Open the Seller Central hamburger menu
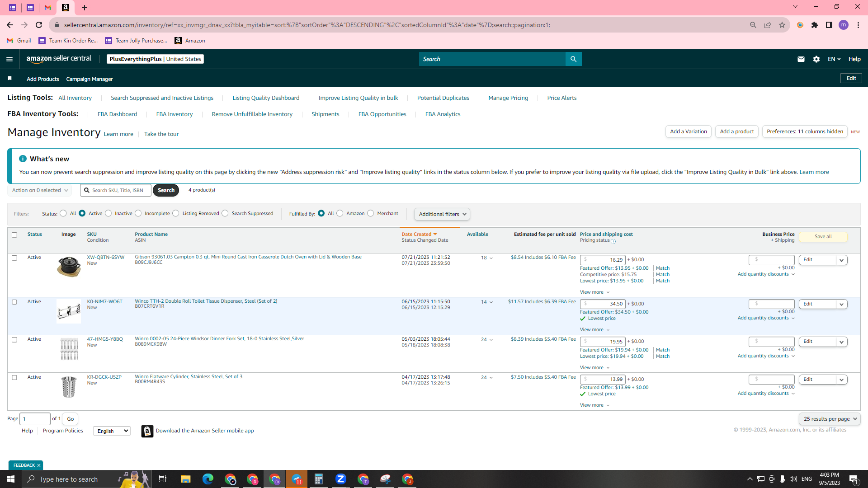 click(9, 59)
